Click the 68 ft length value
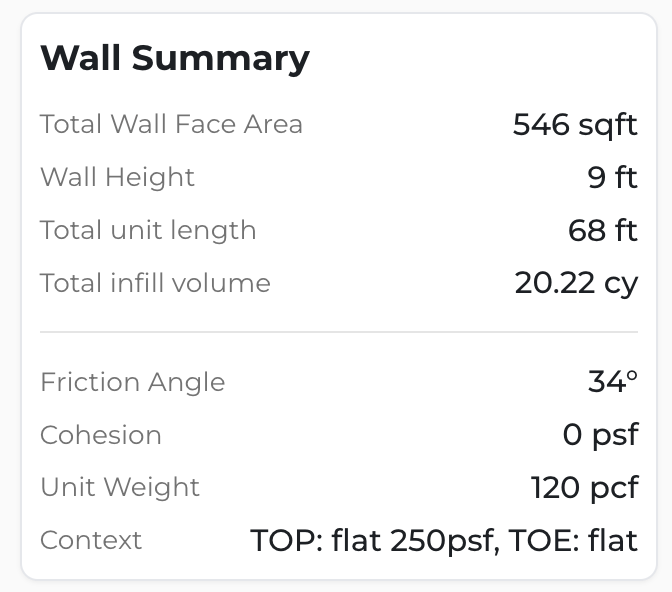Image resolution: width=672 pixels, height=592 pixels. 602,230
